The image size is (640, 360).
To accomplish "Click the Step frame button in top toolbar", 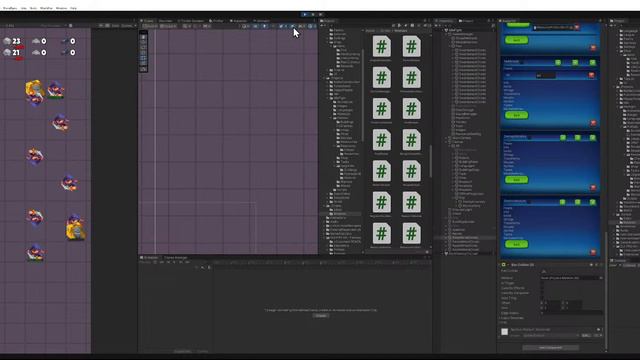I will [x=321, y=14].
